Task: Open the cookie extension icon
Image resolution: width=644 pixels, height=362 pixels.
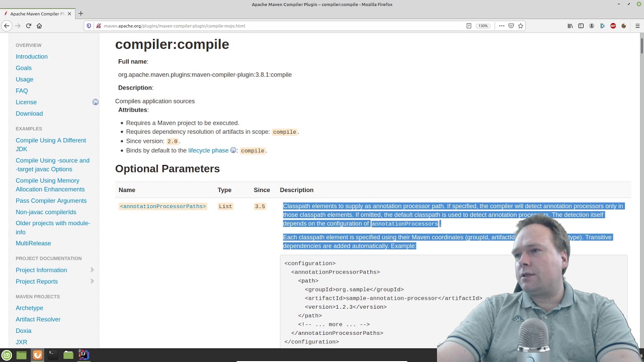Action: pyautogui.click(x=624, y=26)
